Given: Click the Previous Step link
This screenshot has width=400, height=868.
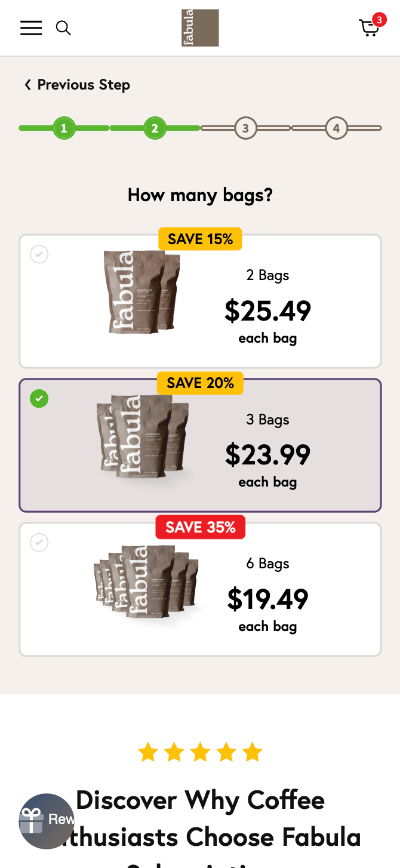Looking at the screenshot, I should [83, 85].
